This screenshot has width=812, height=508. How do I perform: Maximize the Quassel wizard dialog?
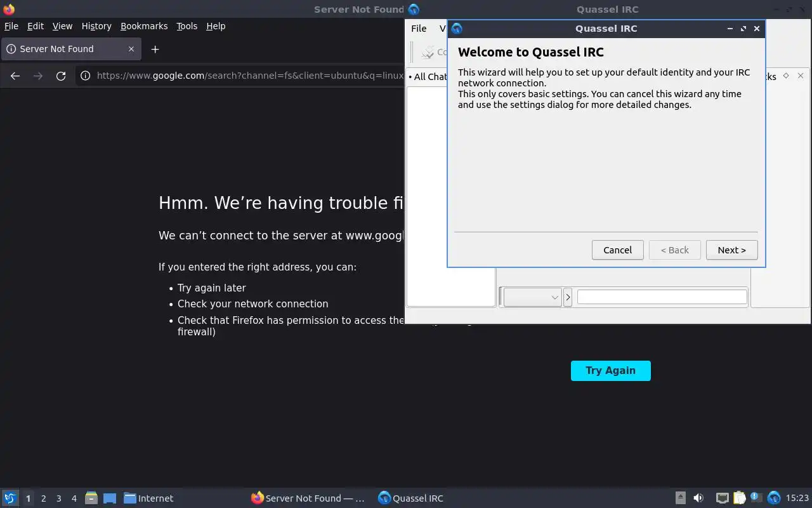743,29
